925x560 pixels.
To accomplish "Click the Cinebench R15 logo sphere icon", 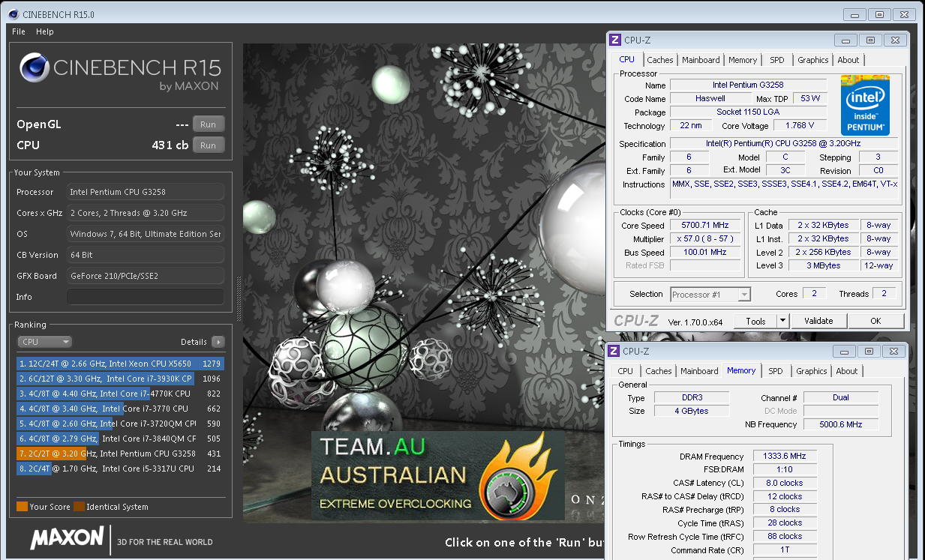I will [x=34, y=69].
